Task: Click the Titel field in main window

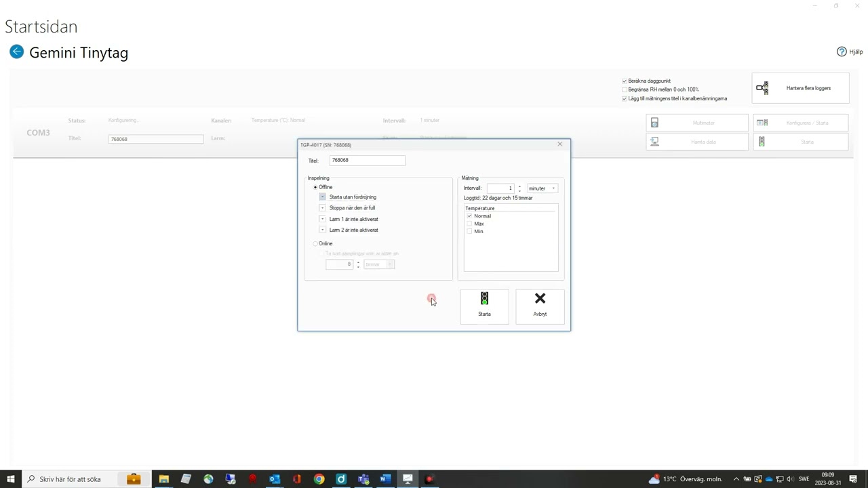Action: click(x=156, y=139)
